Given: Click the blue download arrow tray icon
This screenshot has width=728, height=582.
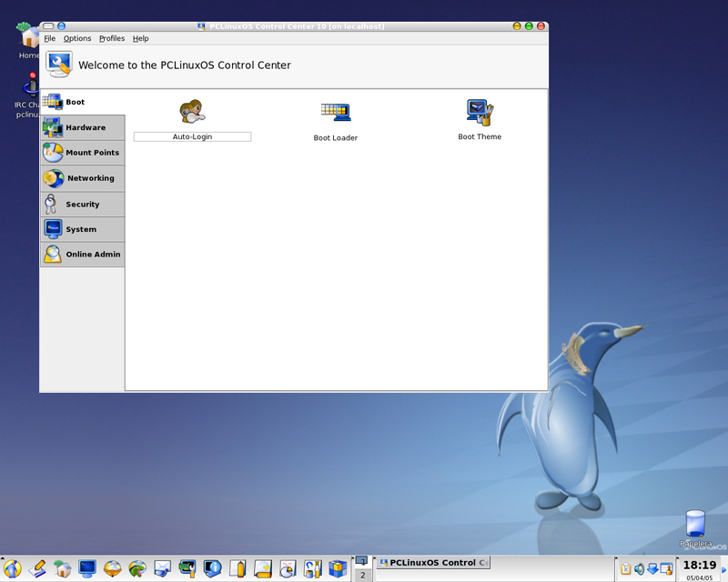Looking at the screenshot, I should pyautogui.click(x=652, y=568).
